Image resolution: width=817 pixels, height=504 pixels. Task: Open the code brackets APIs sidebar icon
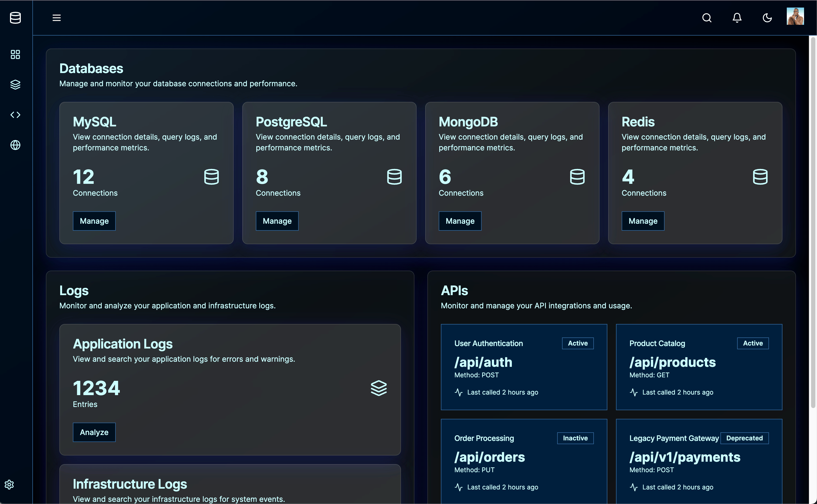pos(15,115)
